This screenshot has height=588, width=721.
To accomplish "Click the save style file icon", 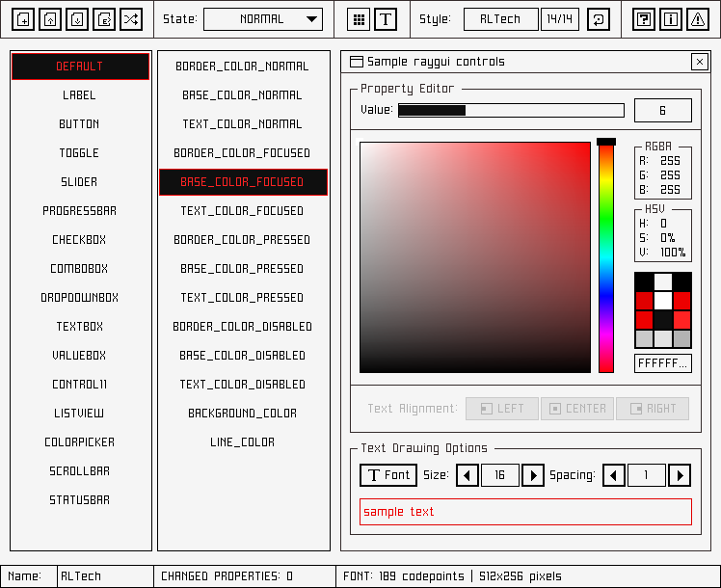I will [77, 19].
